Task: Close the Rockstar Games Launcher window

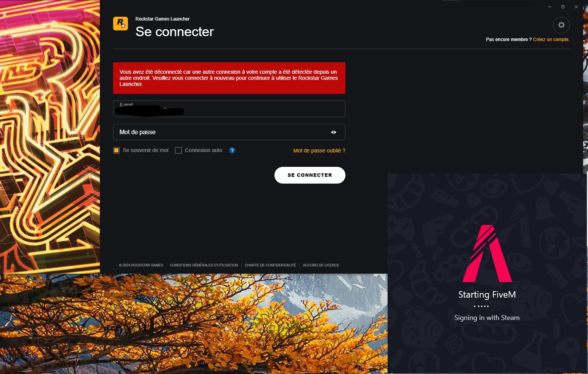Action: (576, 7)
